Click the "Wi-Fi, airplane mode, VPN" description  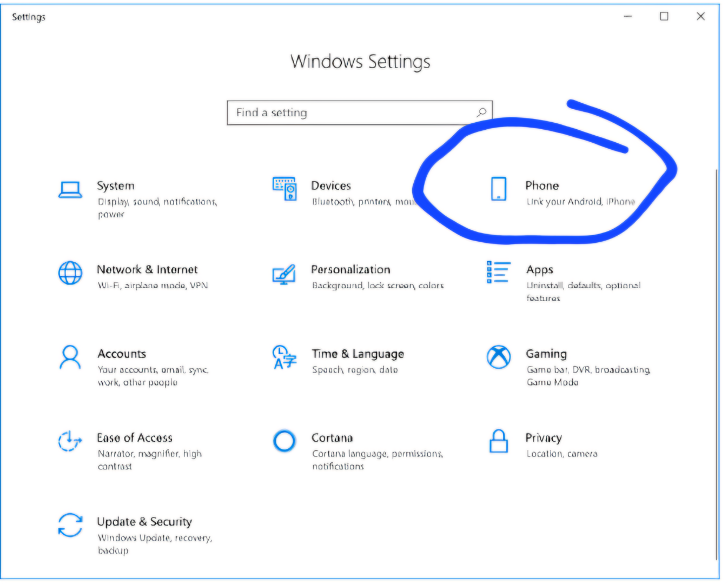click(153, 286)
